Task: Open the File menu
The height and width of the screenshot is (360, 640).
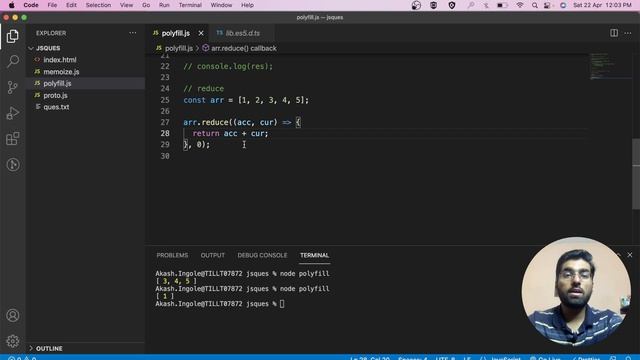Action: click(x=52, y=5)
